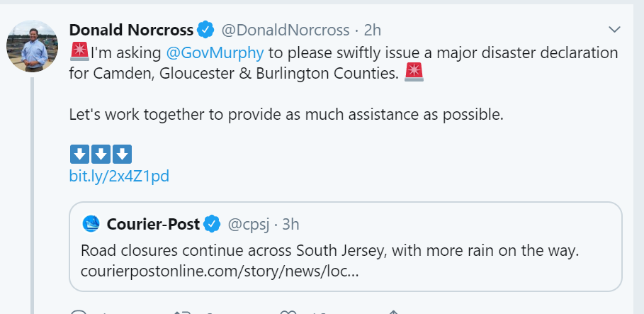Image resolution: width=644 pixels, height=314 pixels.
Task: Open the @DonaldNorcross handle link
Action: [x=286, y=30]
